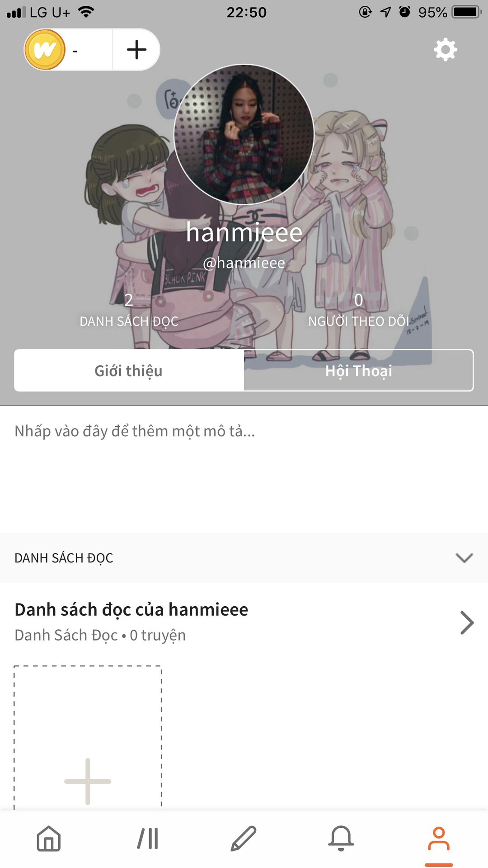The height and width of the screenshot is (868, 488).
Task: Tap the gold Wattpad coin icon
Action: coord(45,50)
